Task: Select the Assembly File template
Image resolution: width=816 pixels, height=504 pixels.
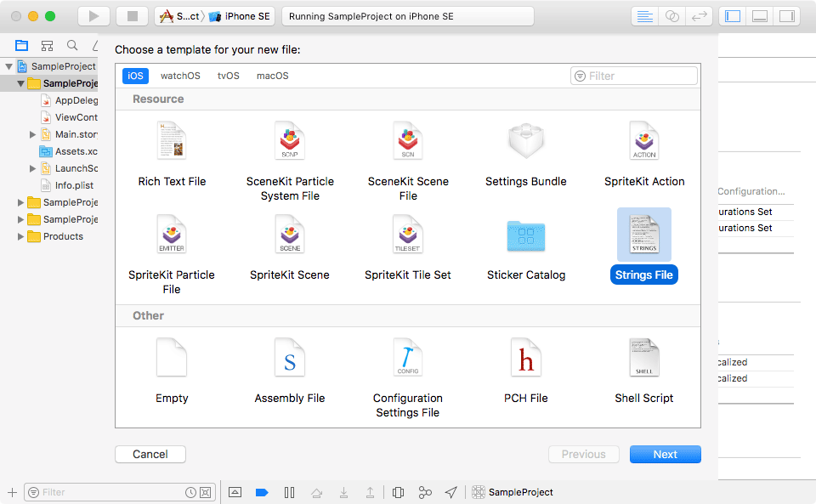Action: [290, 371]
